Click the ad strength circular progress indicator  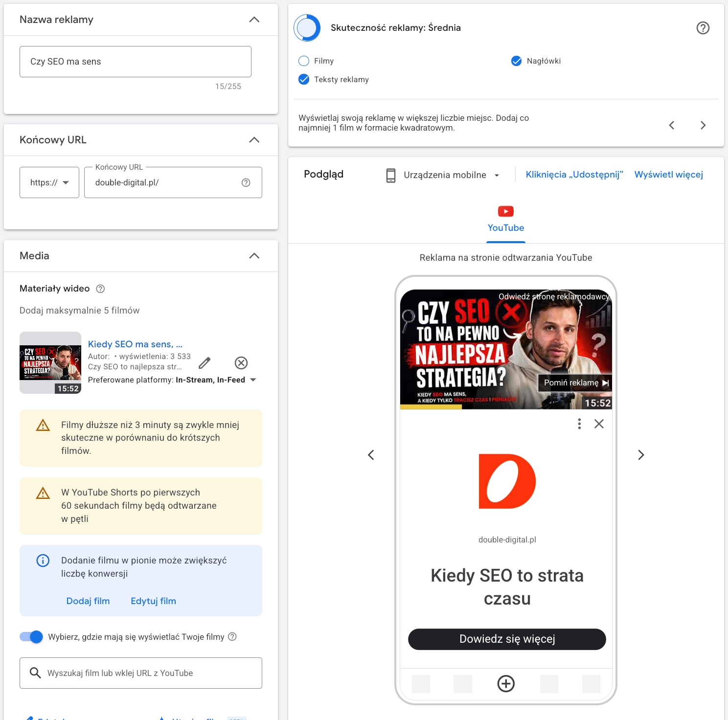(307, 28)
